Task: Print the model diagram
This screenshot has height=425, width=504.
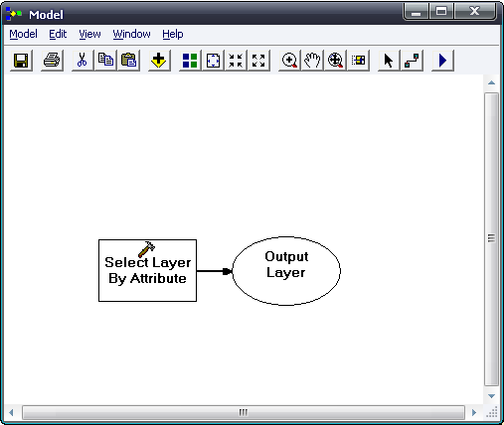Action: tap(52, 61)
